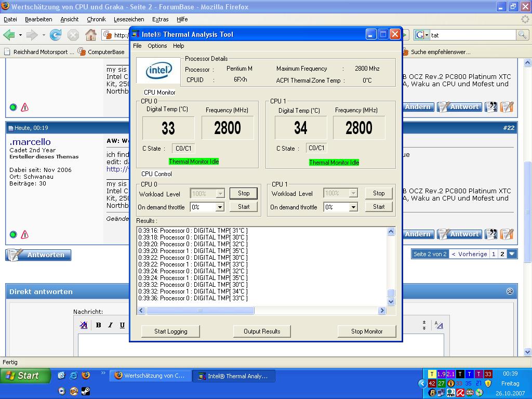Click the security shield tray icon

click(488, 383)
